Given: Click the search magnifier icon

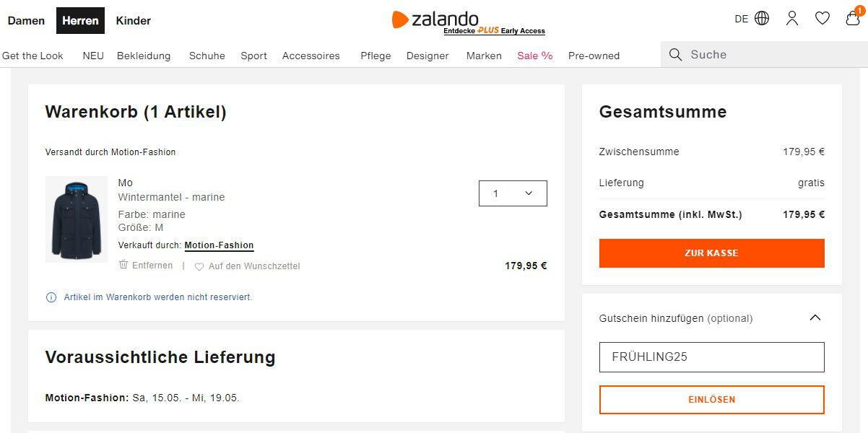Looking at the screenshot, I should coord(675,54).
